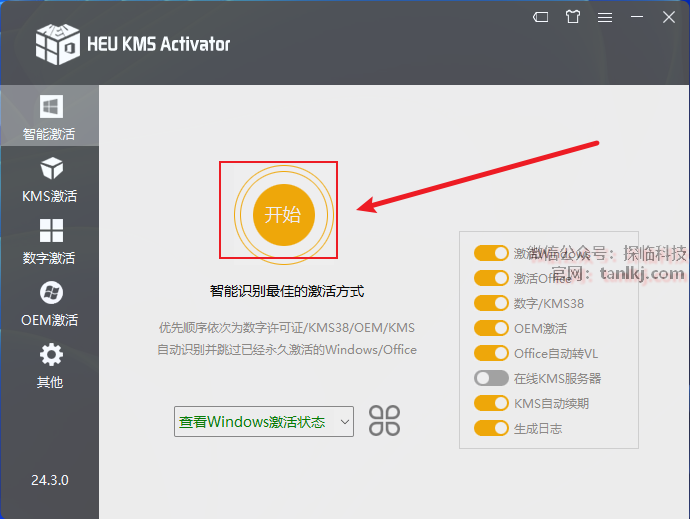
Task: Click the 智能识别最佳的激活方式 heading
Action: click(287, 291)
